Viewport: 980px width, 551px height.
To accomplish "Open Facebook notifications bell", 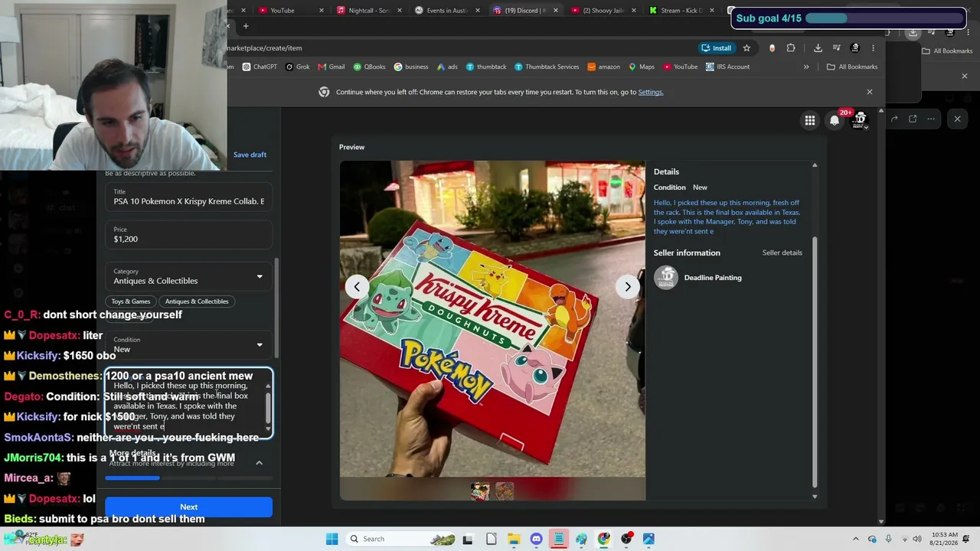I will click(835, 120).
